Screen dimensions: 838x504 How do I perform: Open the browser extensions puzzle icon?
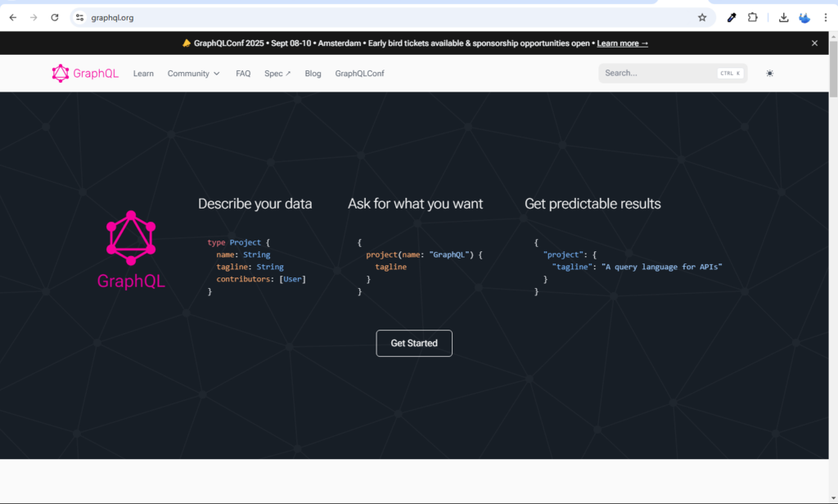point(753,18)
